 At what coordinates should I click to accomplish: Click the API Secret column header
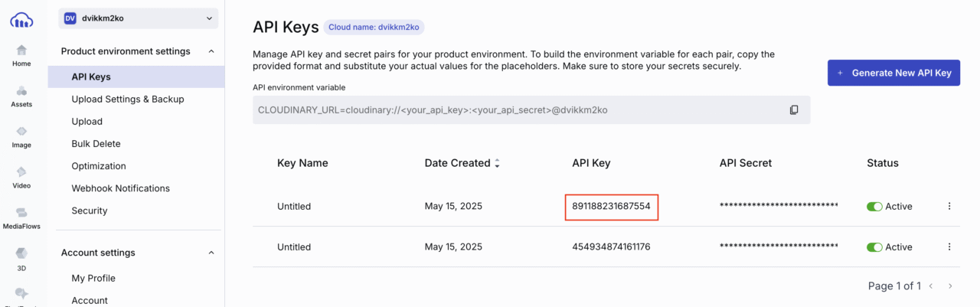click(x=746, y=163)
